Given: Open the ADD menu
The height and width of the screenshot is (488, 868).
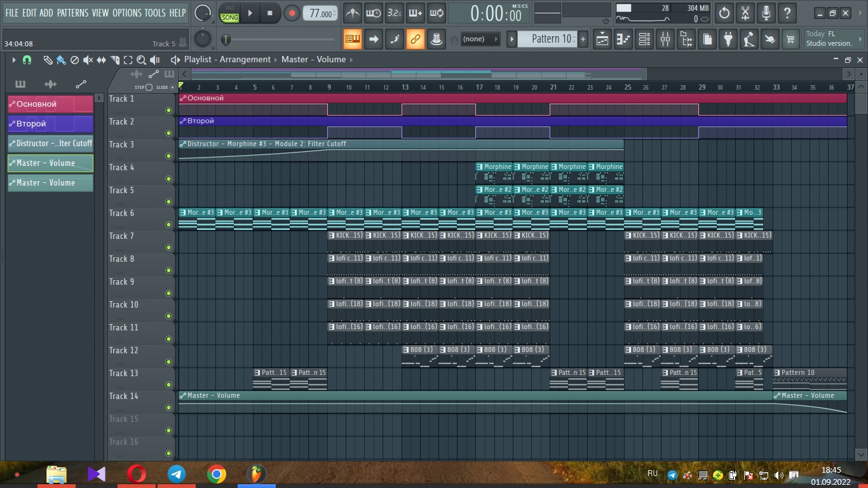Looking at the screenshot, I should click(46, 13).
